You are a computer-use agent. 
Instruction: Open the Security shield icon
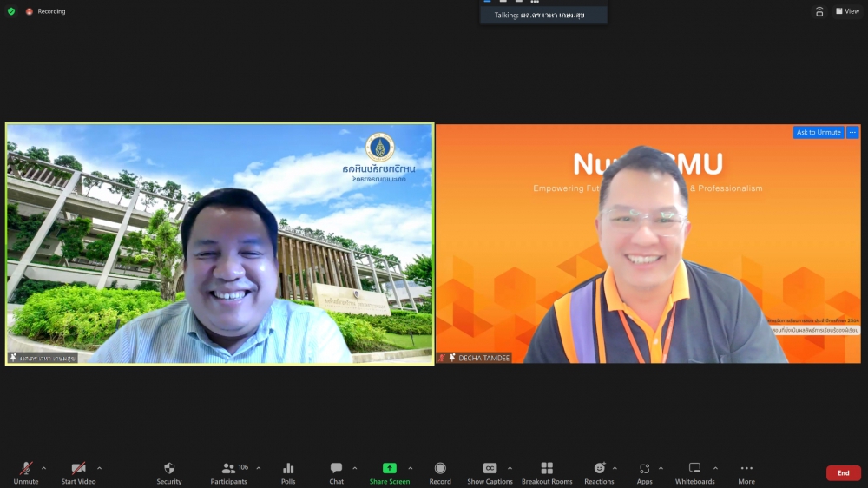pos(169,472)
